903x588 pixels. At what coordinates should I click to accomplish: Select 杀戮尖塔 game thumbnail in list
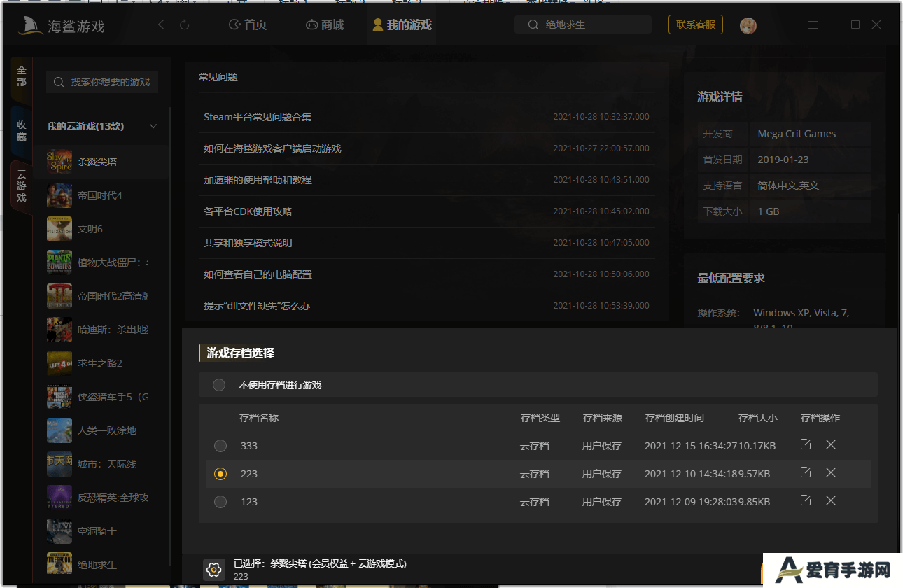click(x=59, y=162)
